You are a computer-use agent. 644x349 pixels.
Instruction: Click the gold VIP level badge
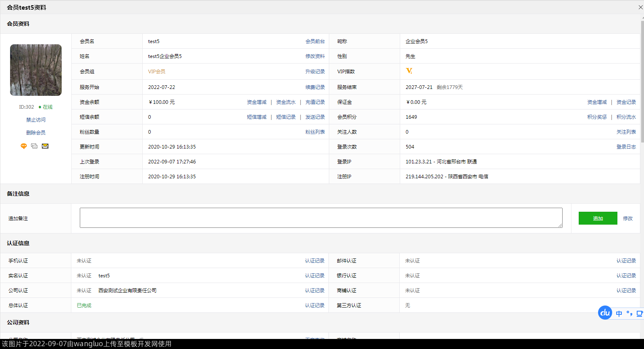409,71
